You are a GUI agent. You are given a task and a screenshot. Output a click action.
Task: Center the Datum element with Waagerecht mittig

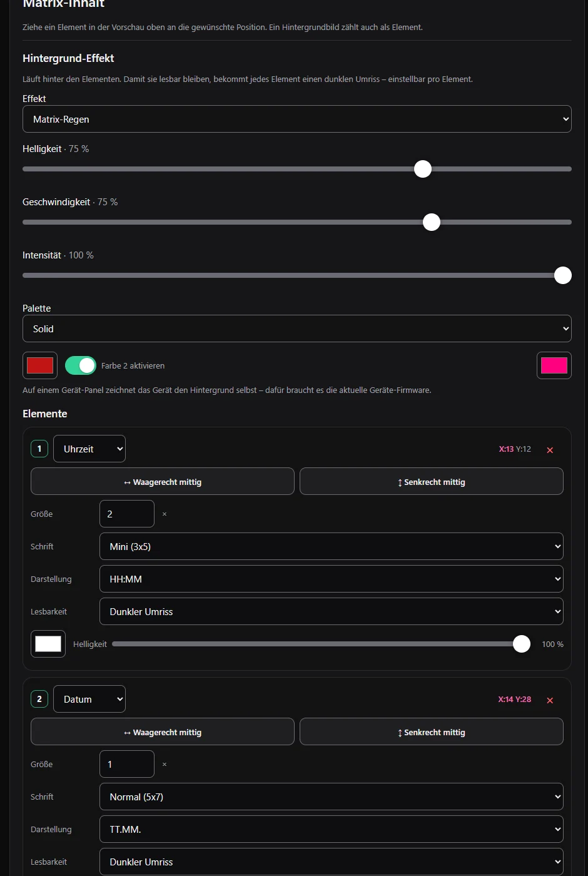[163, 731]
